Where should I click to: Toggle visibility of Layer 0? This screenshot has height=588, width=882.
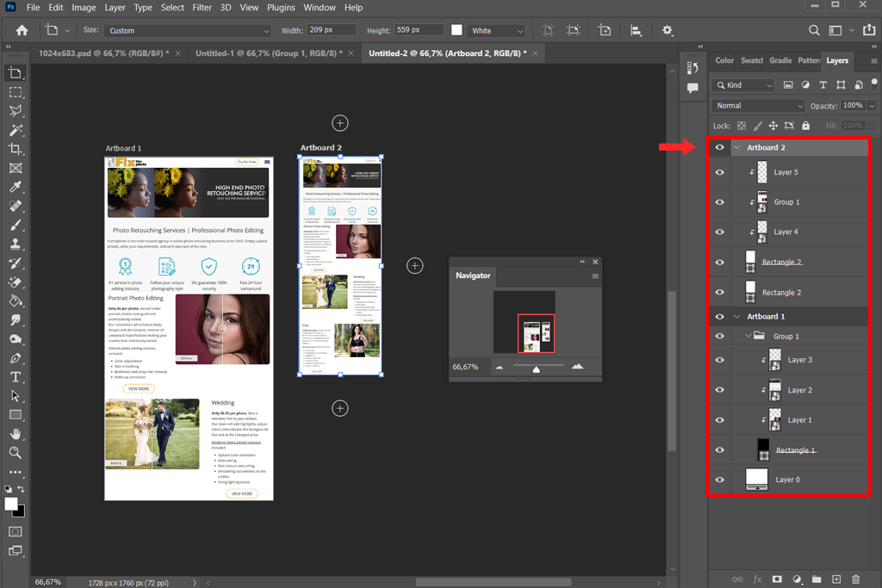coord(719,480)
